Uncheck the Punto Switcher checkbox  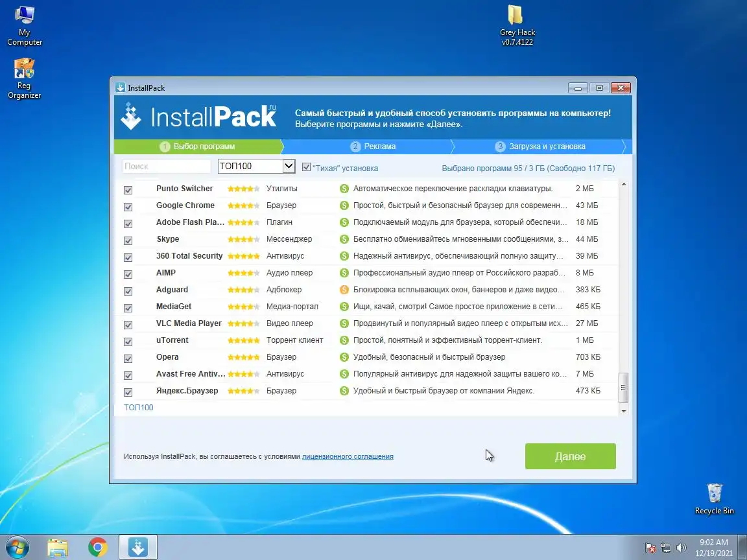point(128,190)
